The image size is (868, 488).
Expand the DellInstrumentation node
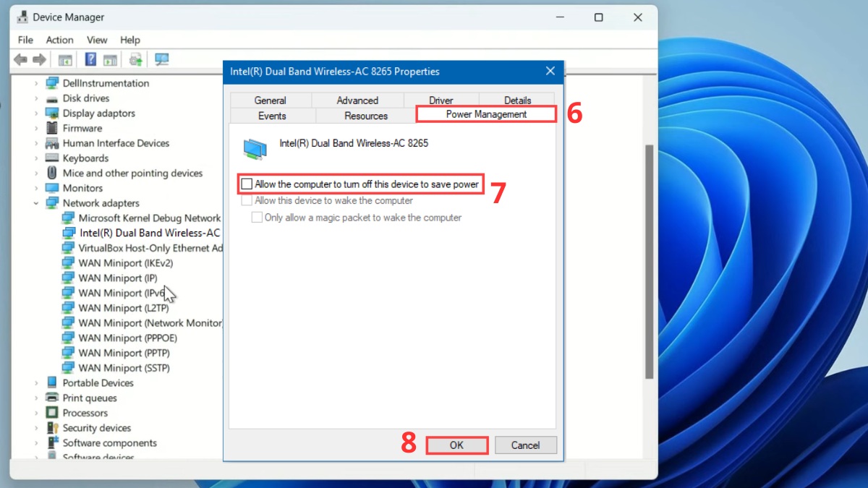(35, 83)
